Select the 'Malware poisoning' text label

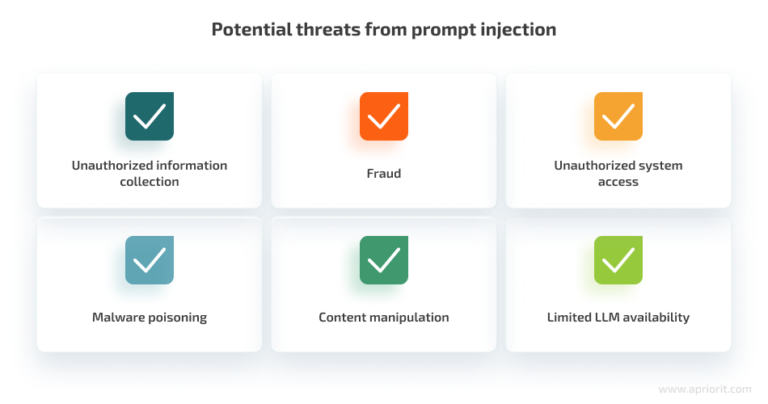point(149,318)
